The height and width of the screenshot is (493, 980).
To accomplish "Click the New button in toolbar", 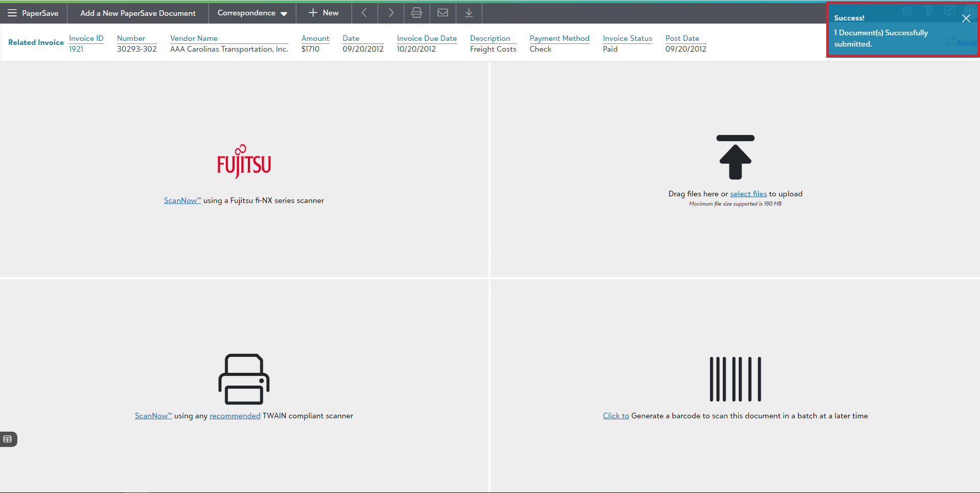I will click(323, 13).
